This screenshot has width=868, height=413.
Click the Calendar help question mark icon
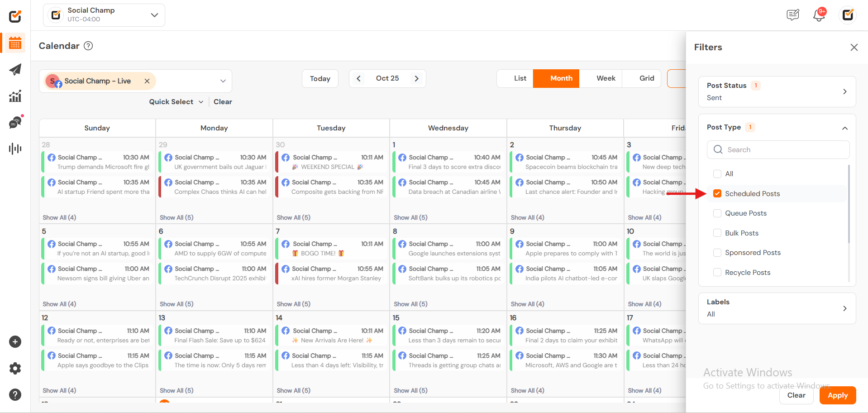coord(89,46)
